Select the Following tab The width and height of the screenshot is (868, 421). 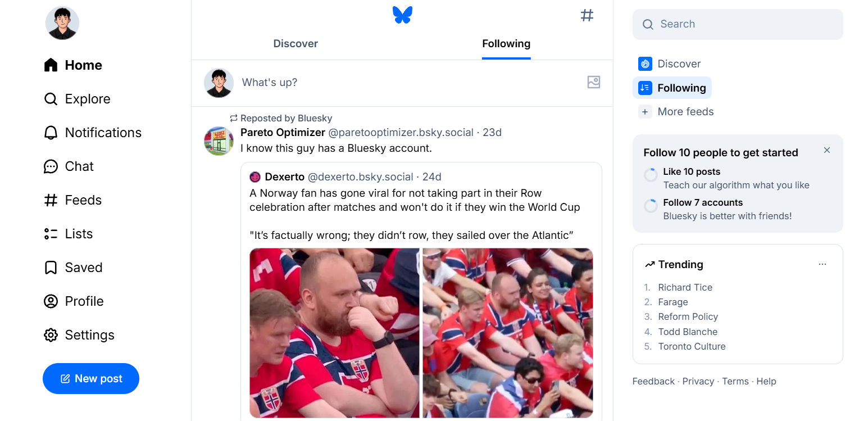click(x=506, y=44)
